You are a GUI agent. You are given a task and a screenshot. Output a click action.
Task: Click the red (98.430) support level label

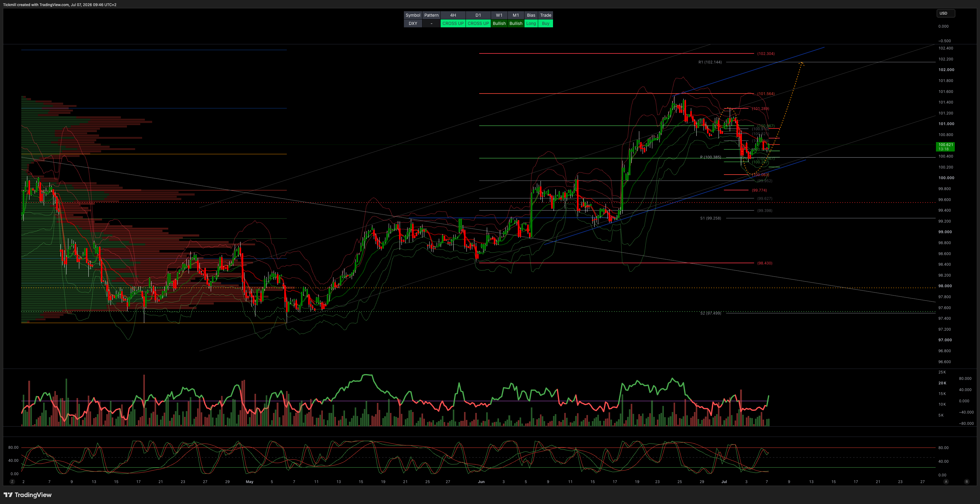(764, 263)
